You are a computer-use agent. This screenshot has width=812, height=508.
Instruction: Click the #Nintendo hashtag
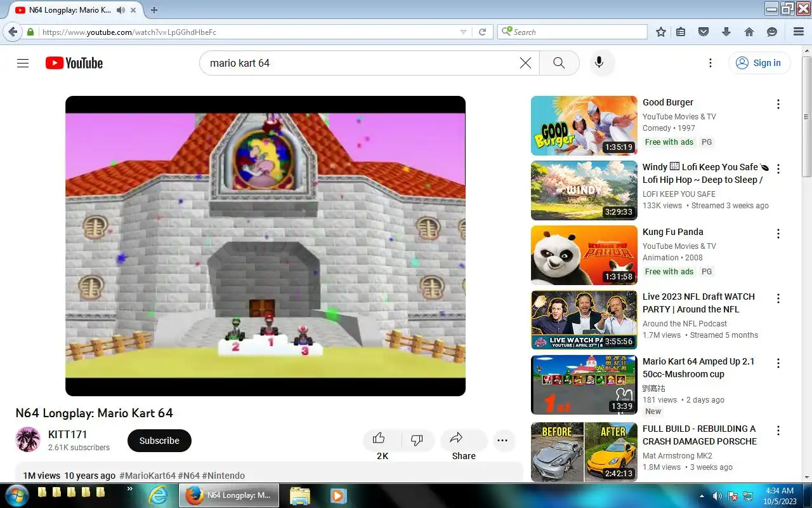click(x=224, y=476)
